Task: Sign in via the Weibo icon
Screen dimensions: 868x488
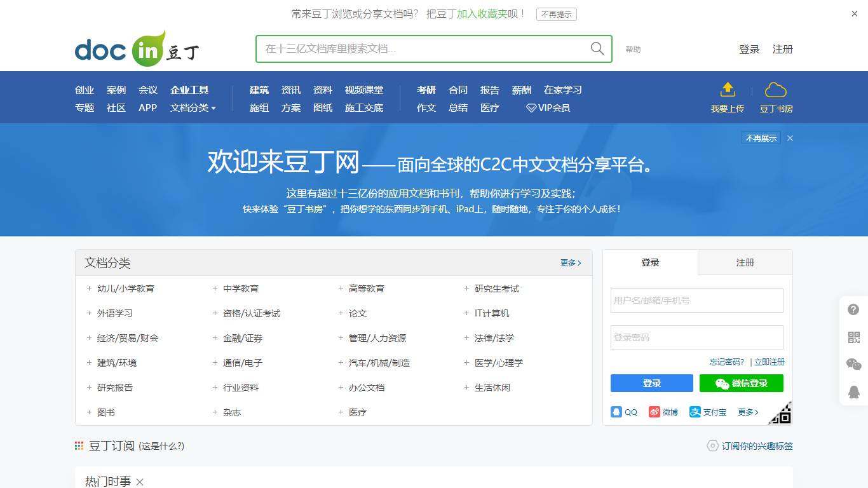Action: (x=654, y=412)
